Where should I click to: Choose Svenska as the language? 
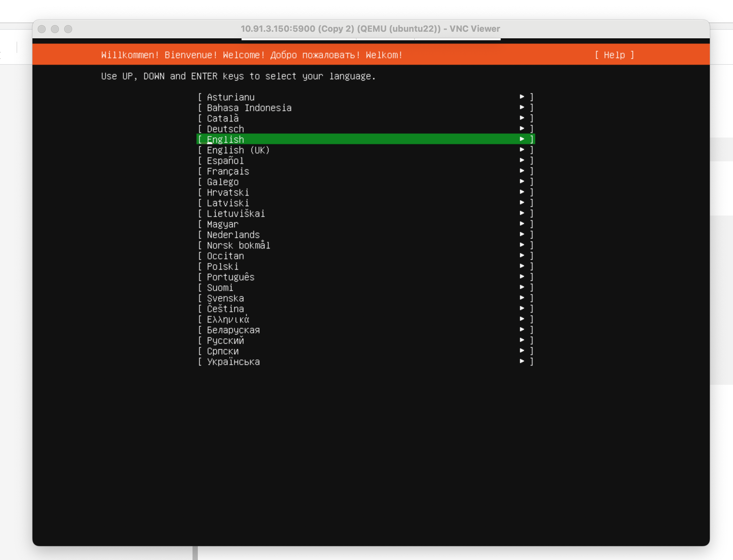(x=226, y=298)
